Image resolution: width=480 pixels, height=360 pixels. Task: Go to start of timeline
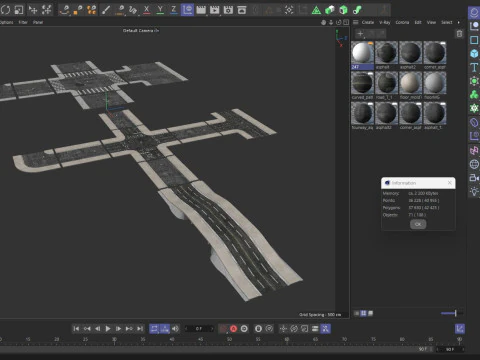(76, 329)
